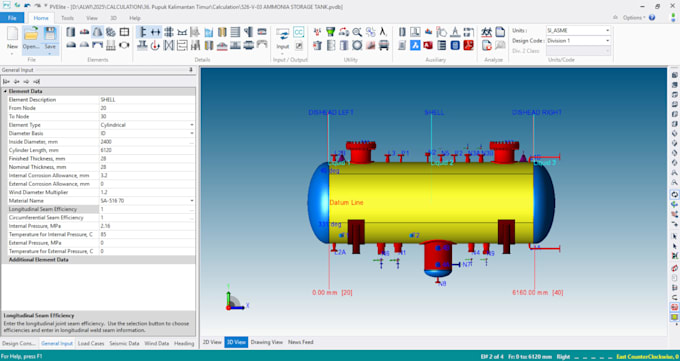Click the Access database icon in Auxiliary
Viewport: 680px width, 361px height.
coord(428,45)
